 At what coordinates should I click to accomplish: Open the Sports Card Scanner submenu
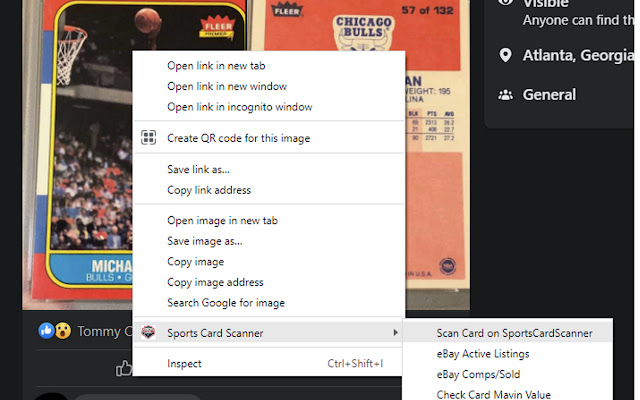[269, 333]
